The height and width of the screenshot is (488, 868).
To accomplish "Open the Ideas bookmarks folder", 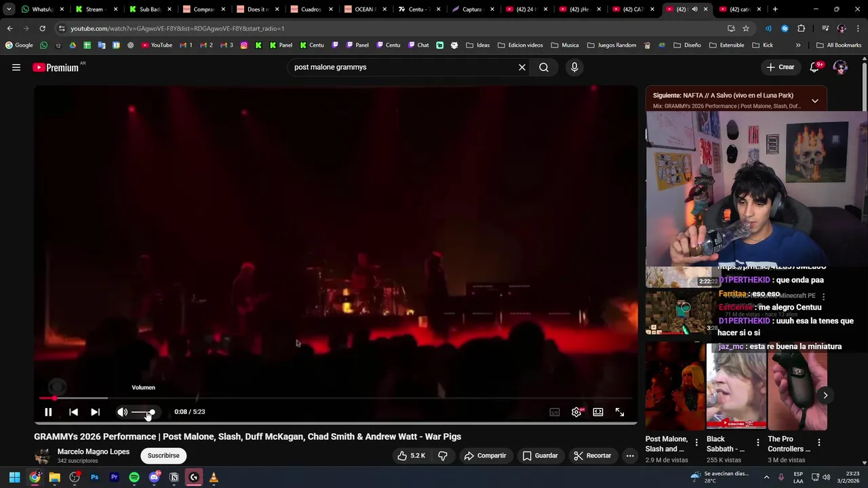I will click(x=478, y=45).
